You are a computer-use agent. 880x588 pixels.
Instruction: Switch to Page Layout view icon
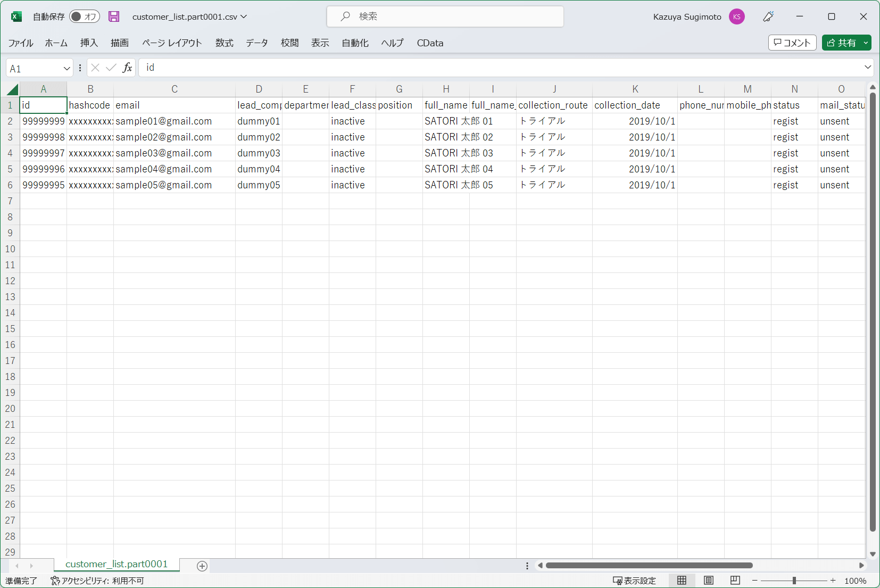[x=709, y=581]
